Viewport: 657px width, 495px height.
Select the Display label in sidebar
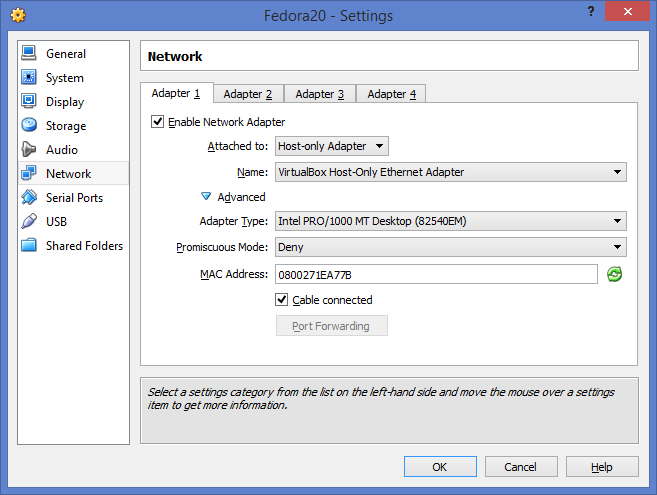65,102
